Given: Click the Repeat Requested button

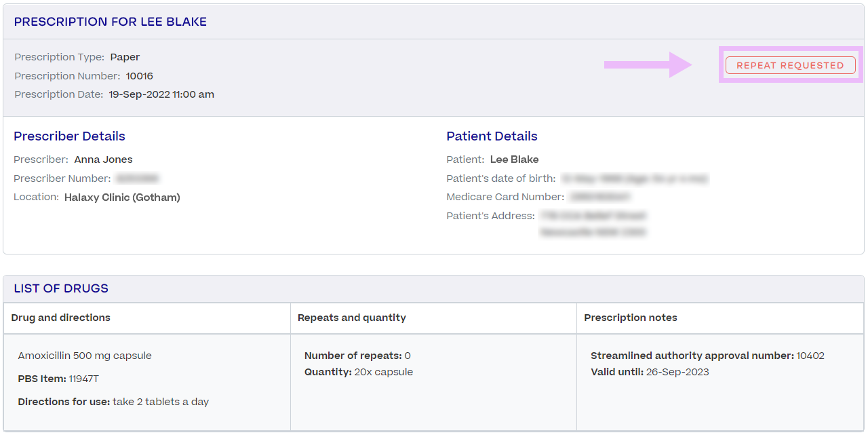Looking at the screenshot, I should (x=790, y=65).
